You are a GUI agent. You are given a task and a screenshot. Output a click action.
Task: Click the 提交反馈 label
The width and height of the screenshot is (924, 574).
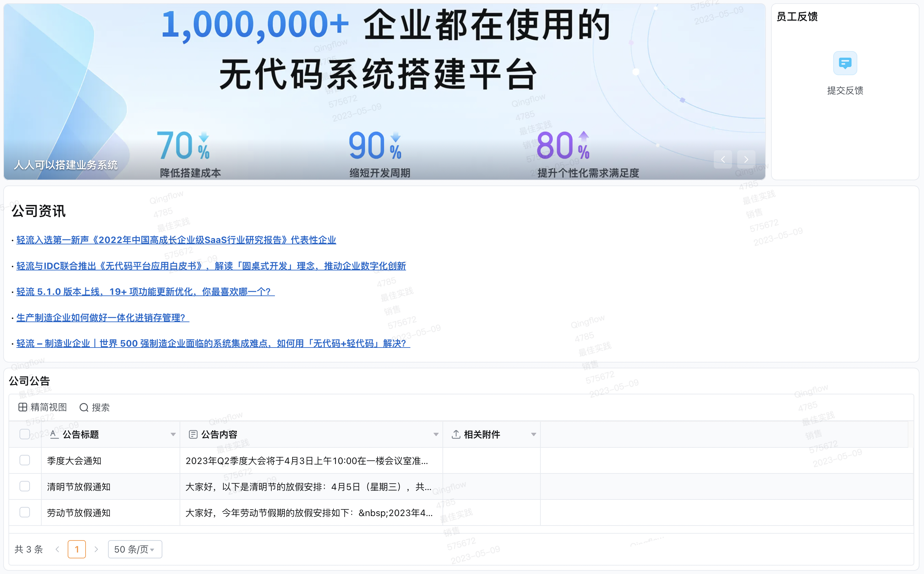(845, 90)
